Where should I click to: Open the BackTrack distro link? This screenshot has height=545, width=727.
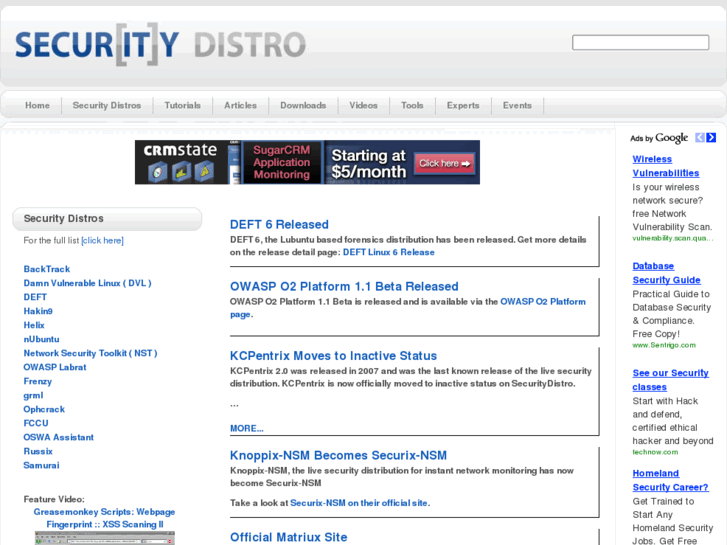pyautogui.click(x=47, y=269)
